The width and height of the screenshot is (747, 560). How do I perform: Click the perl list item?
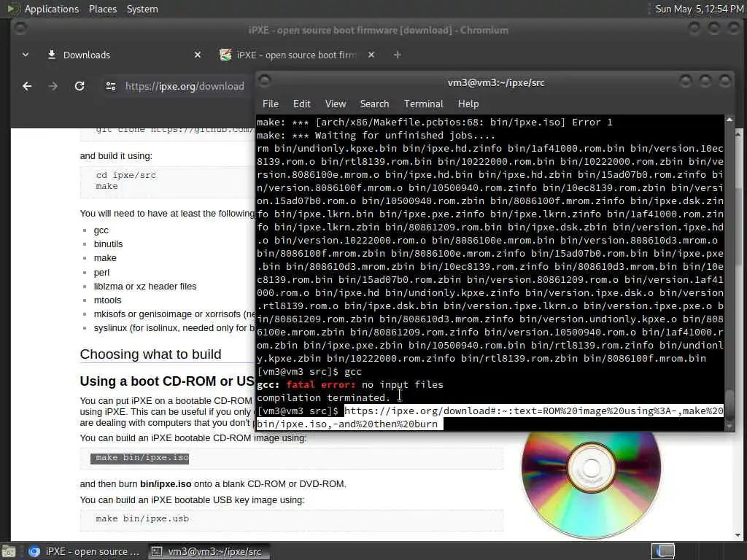(x=101, y=273)
